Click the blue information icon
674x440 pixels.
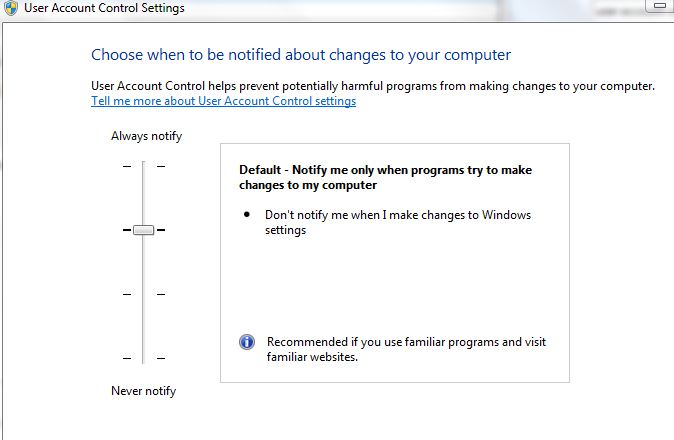click(247, 342)
